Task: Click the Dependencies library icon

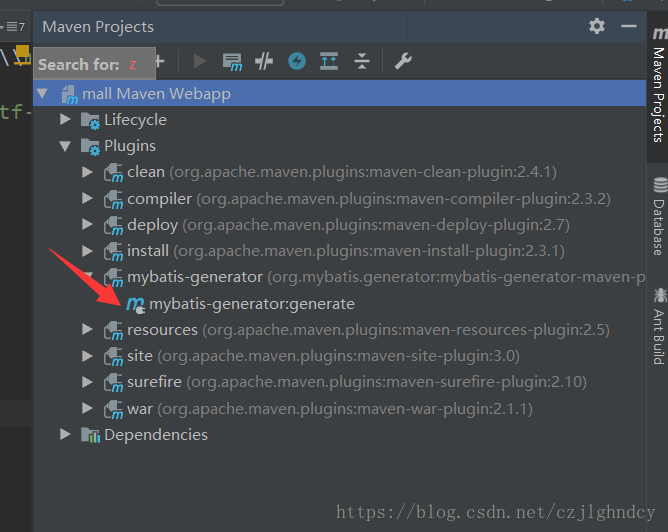Action: pos(90,435)
